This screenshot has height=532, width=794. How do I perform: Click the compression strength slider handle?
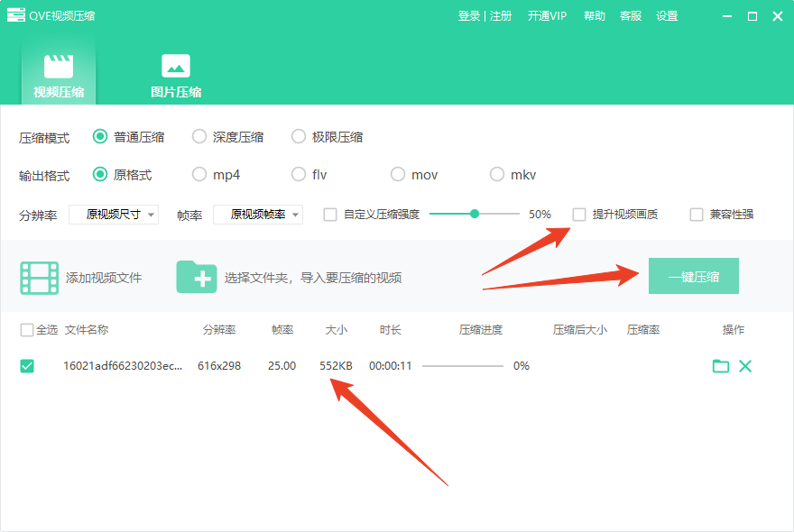pyautogui.click(x=474, y=215)
